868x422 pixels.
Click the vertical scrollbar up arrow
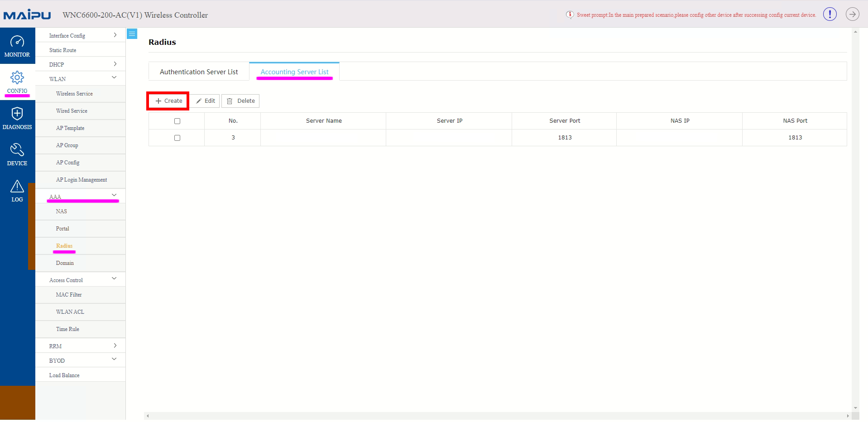point(855,32)
